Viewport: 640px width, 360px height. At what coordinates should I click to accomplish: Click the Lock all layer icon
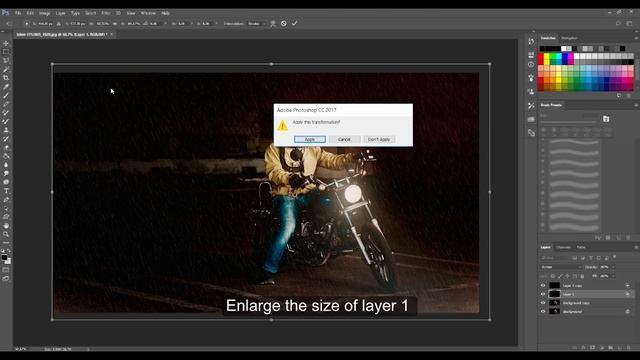coord(582,276)
